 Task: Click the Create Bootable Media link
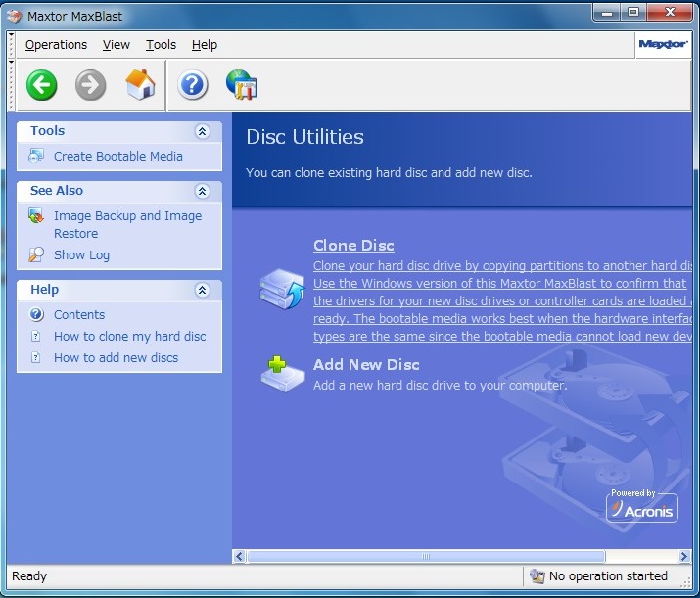point(118,157)
